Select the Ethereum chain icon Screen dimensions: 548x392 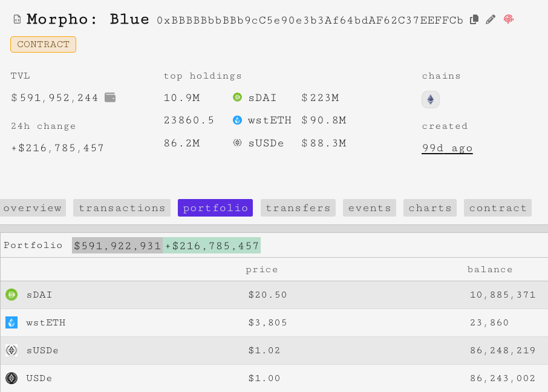431,100
